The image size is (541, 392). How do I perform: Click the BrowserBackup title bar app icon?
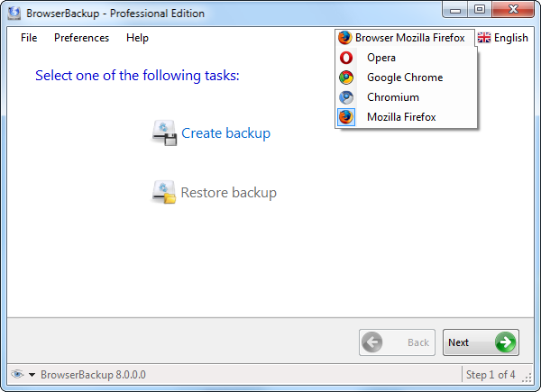pyautogui.click(x=14, y=14)
